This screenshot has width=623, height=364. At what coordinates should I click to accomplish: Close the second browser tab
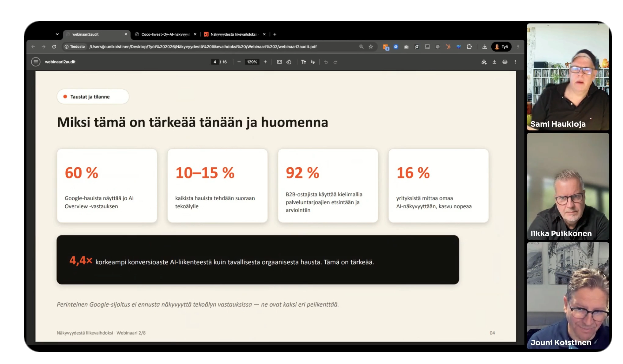(x=195, y=35)
